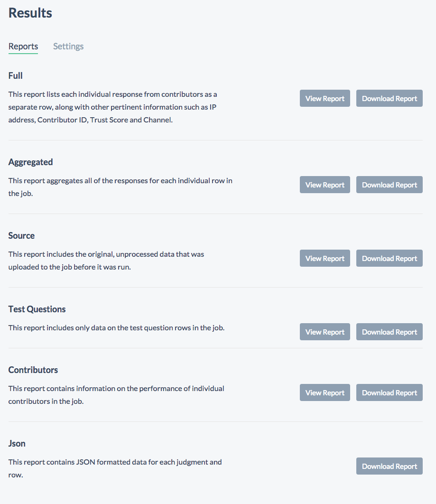
Task: Click the Source section heading
Action: point(21,235)
